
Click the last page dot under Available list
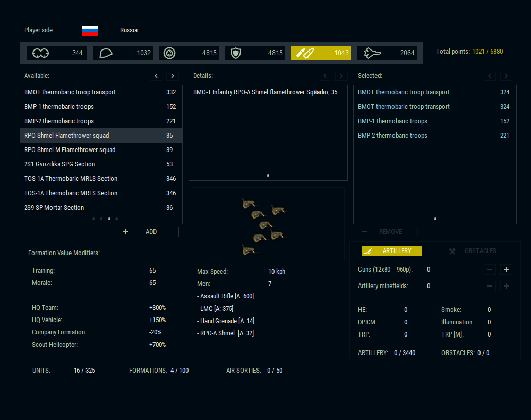click(116, 219)
